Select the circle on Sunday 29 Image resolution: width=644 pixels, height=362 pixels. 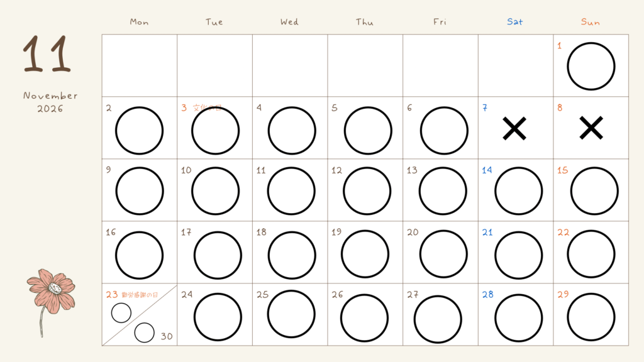[591, 317]
